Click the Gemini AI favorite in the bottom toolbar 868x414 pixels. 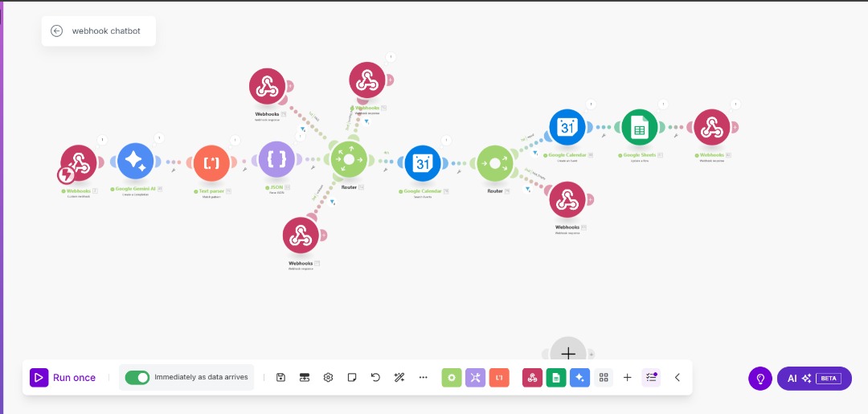pos(580,378)
